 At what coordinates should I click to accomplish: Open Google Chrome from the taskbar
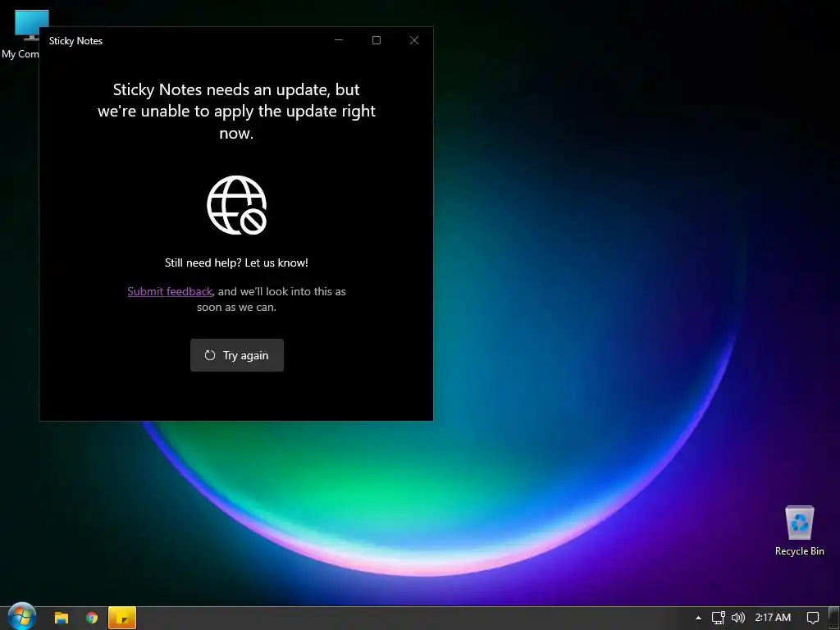[x=92, y=618]
